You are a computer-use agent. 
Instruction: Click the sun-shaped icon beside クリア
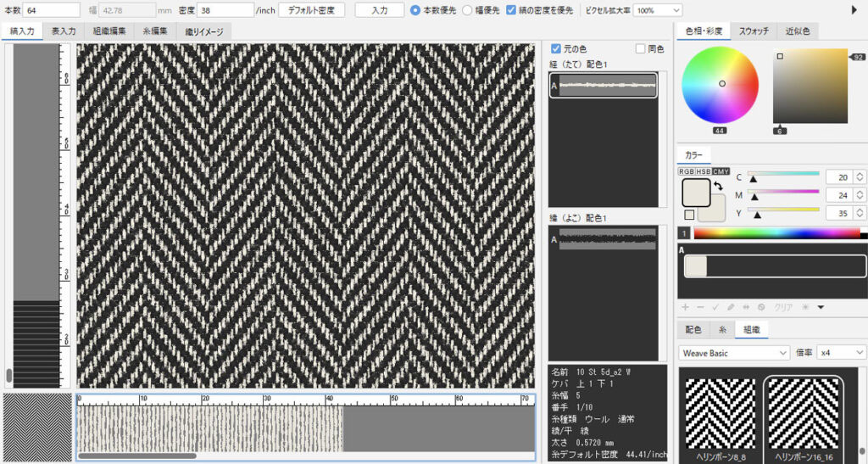tap(806, 307)
